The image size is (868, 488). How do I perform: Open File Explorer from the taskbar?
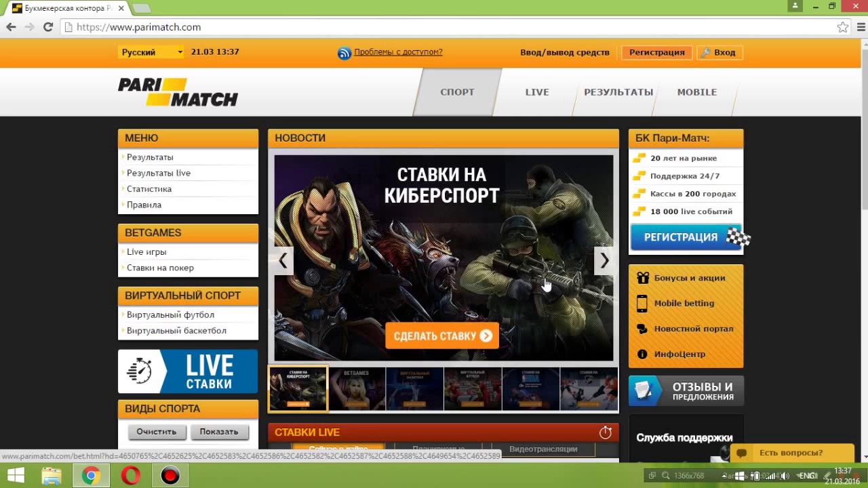point(52,476)
